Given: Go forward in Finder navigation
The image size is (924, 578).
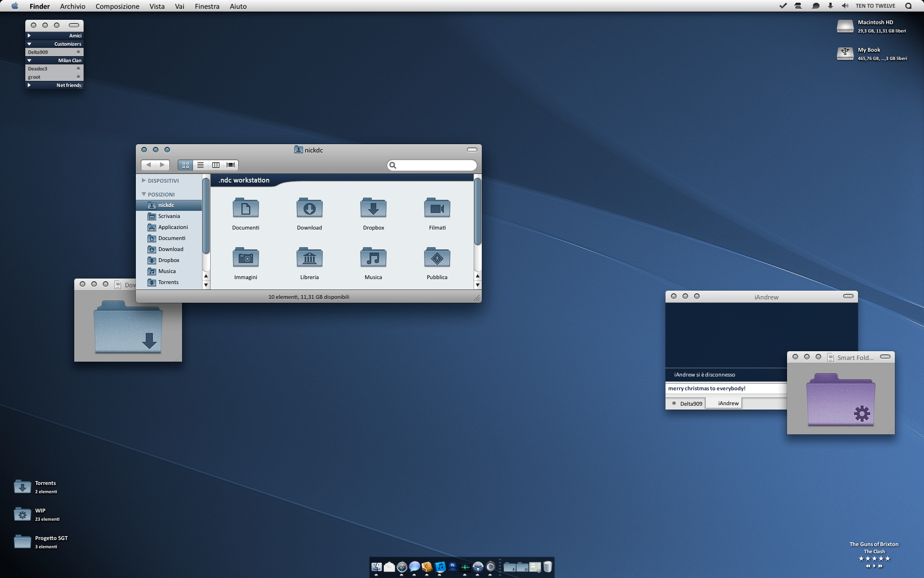Looking at the screenshot, I should tap(162, 165).
